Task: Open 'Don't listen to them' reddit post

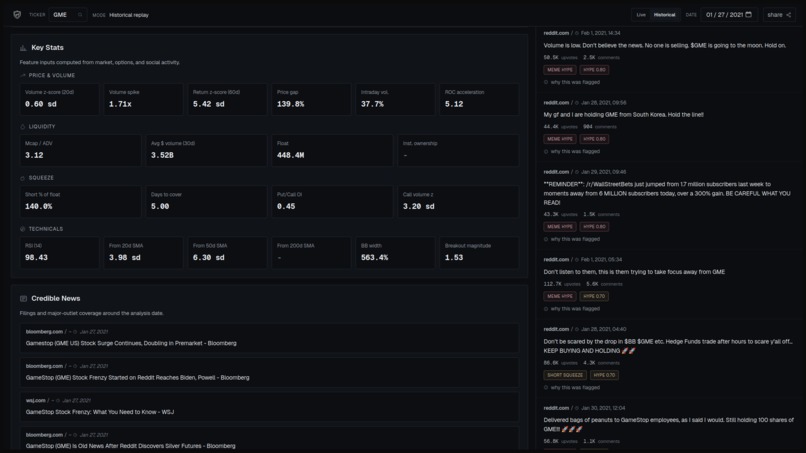Action: [x=634, y=272]
